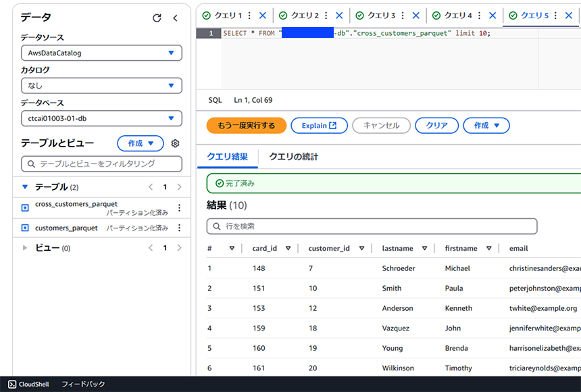Click email cell twhite@example.org
Screen dimensions: 581x392
543,308
